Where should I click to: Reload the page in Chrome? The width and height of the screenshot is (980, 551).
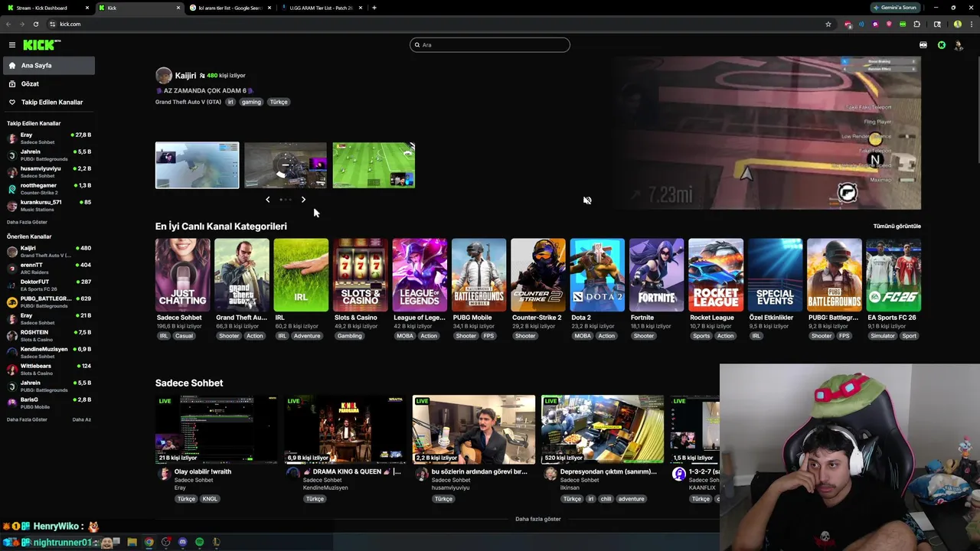[35, 24]
